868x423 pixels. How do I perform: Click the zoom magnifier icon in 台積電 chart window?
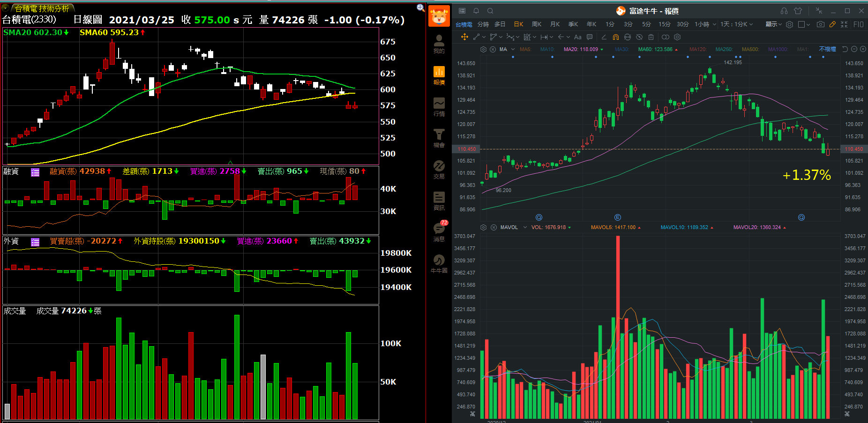(x=420, y=7)
